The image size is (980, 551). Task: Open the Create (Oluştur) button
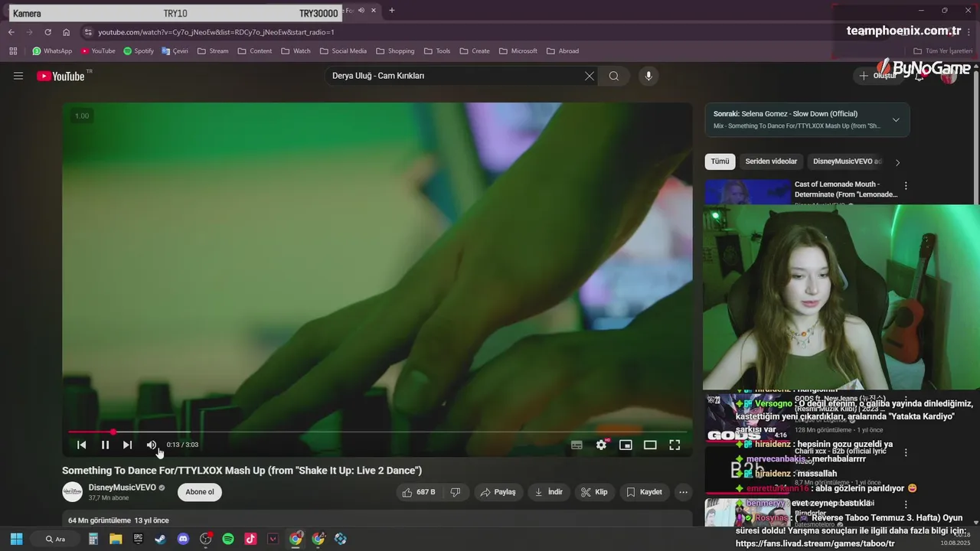pos(877,76)
